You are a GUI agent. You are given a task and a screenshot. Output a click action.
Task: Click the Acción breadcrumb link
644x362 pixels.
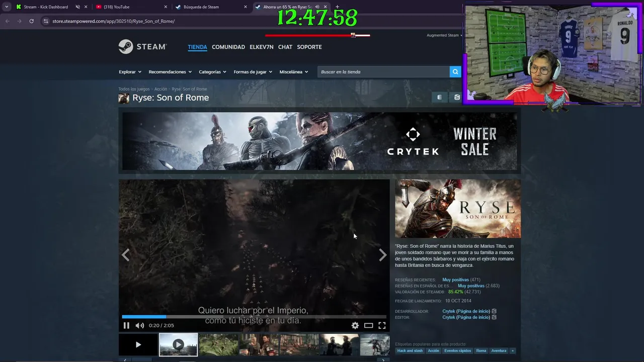(x=160, y=89)
